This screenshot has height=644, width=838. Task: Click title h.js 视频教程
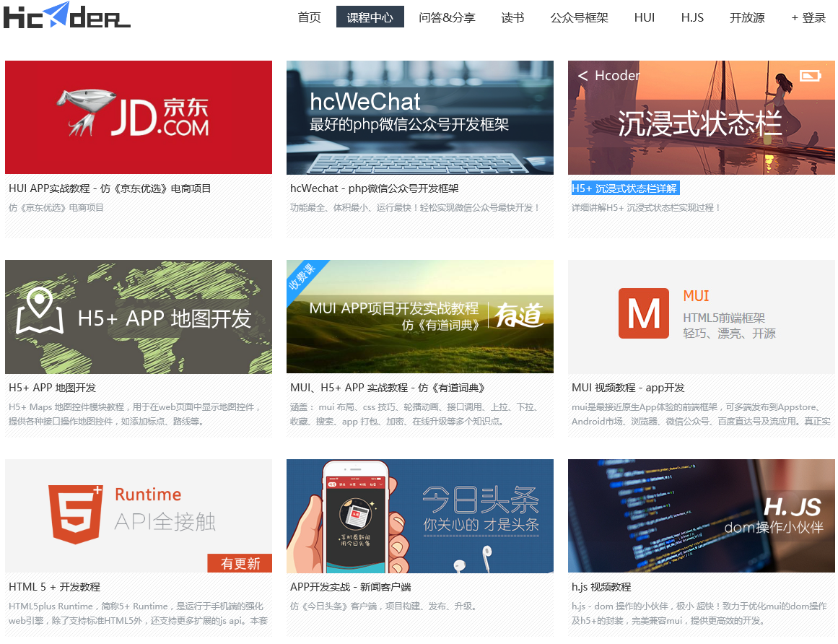coord(601,587)
